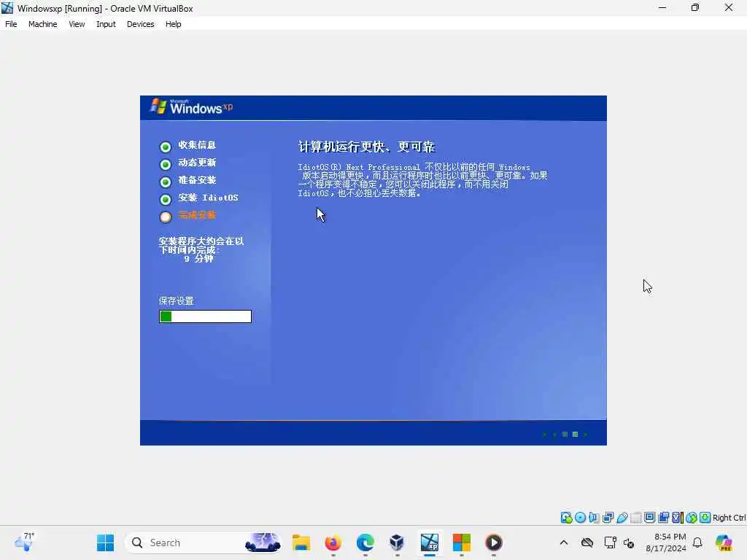This screenshot has height=560, width=747.
Task: Click the keyboard capture indicator icon
Action: click(x=705, y=518)
